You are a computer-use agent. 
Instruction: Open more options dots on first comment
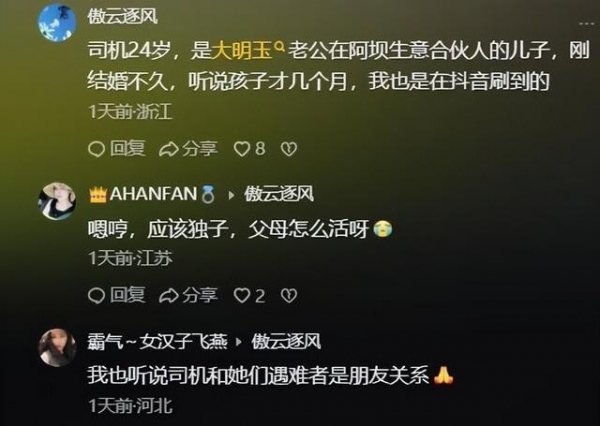(586, 24)
